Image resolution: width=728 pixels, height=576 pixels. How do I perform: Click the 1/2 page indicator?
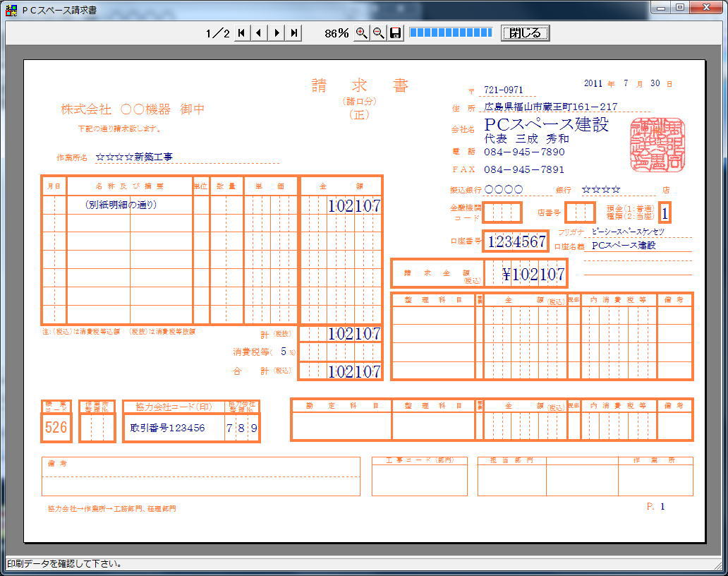(218, 33)
